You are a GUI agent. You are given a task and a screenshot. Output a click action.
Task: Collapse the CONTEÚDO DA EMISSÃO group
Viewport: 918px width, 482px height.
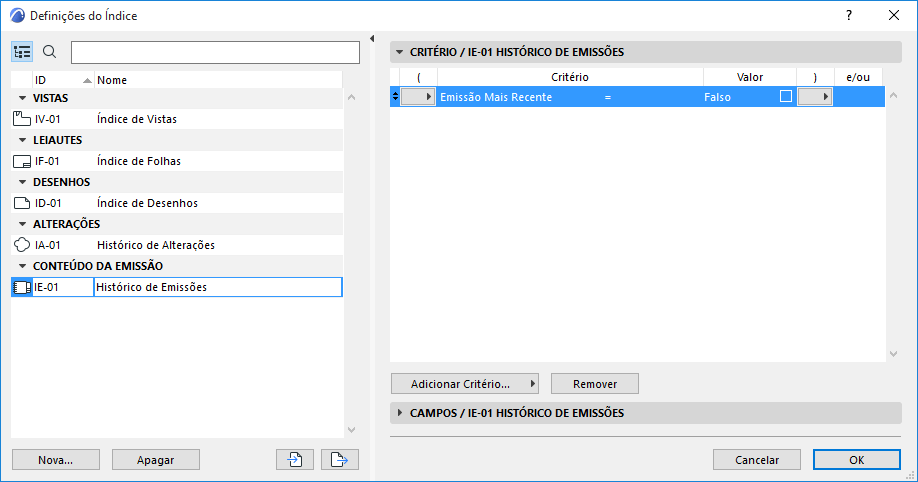coord(22,266)
